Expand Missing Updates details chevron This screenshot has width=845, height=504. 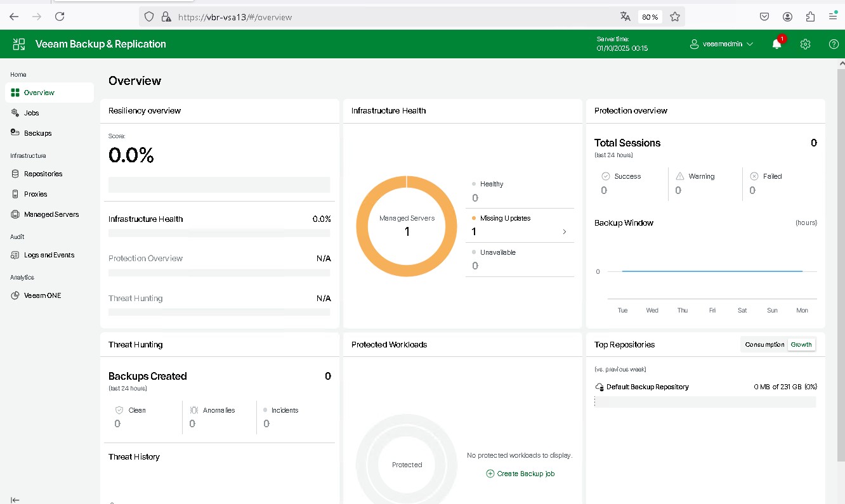coord(564,232)
